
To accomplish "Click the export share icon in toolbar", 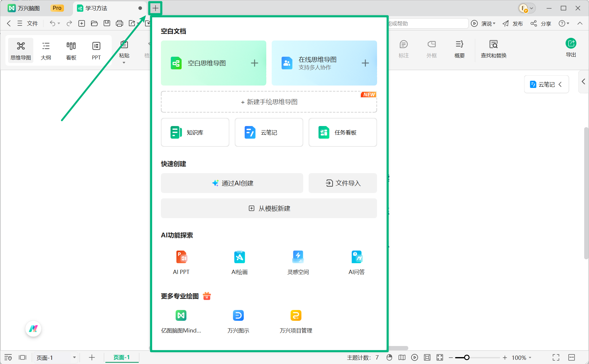I will coord(132,23).
